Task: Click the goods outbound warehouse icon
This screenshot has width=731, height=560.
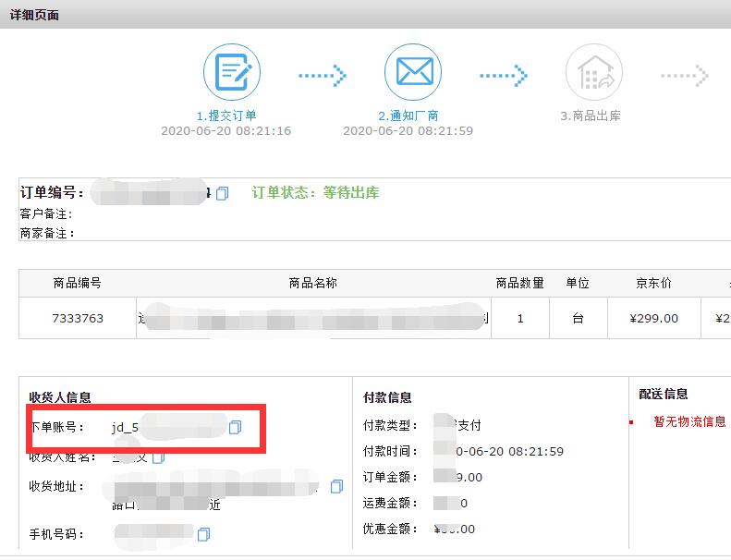Action: (x=594, y=72)
